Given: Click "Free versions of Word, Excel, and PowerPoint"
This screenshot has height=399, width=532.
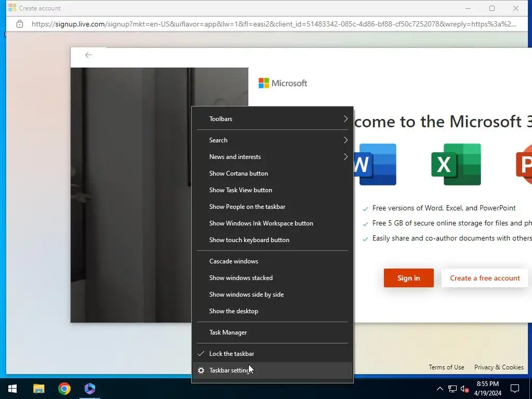Looking at the screenshot, I should (444, 208).
